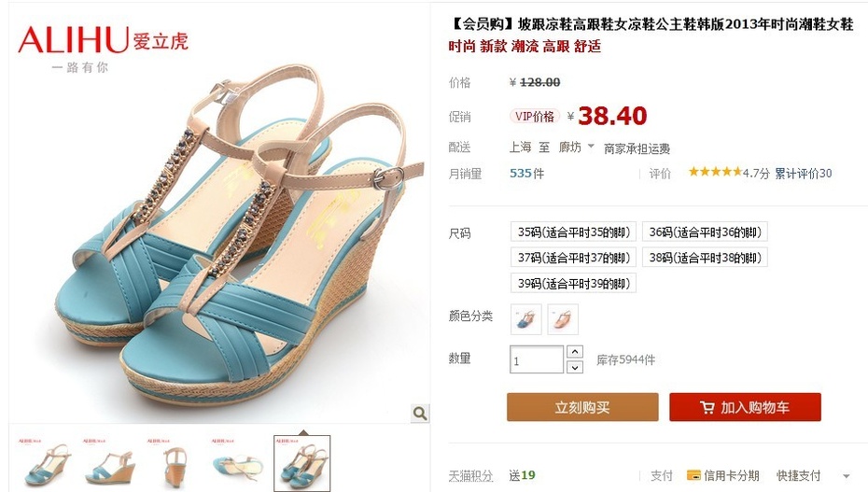This screenshot has width=868, height=492.
Task: Choose size 38码 option
Action: coord(705,258)
